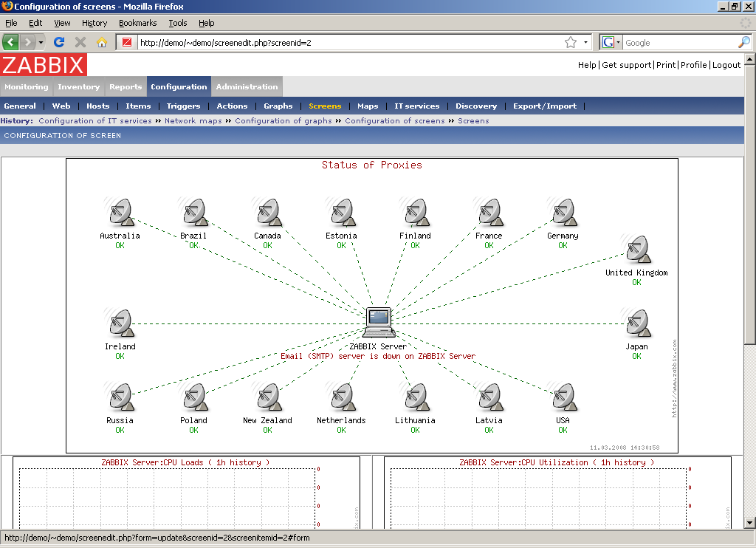The width and height of the screenshot is (756, 548).
Task: Click the ZABBIX Server:CPU Utilization graph title
Action: 557,462
